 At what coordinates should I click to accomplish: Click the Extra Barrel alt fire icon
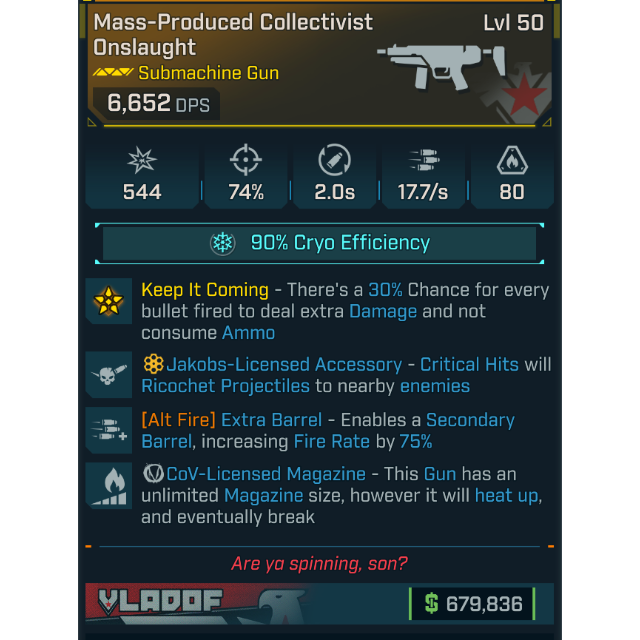point(109,430)
